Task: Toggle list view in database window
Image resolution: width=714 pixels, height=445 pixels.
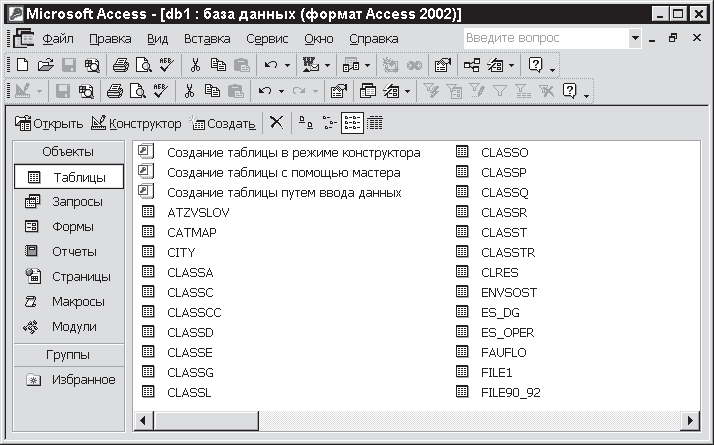Action: [352, 123]
